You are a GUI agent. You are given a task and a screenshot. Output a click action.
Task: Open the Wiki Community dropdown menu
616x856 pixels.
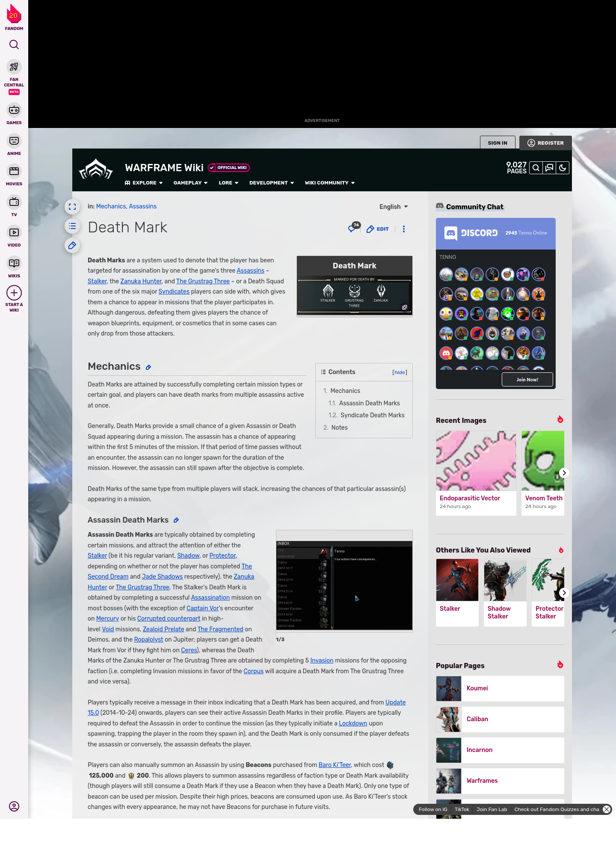tap(330, 183)
